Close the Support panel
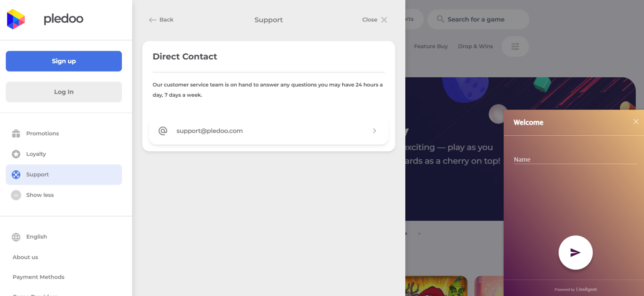Image resolution: width=644 pixels, height=296 pixels. point(375,20)
